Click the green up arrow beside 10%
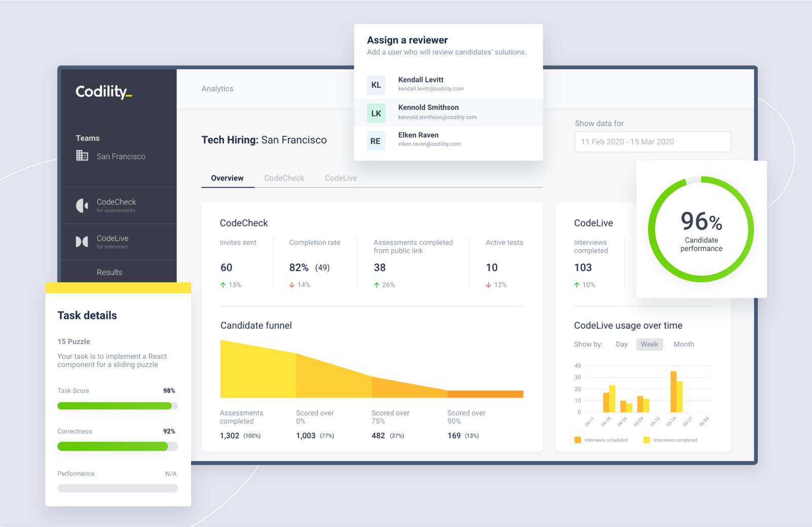 (577, 285)
